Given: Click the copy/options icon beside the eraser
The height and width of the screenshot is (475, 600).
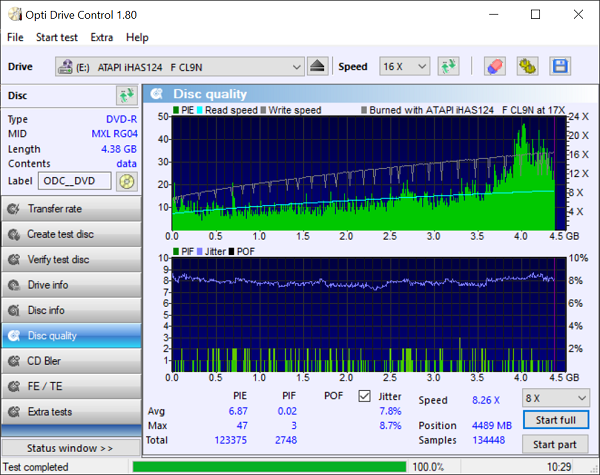Looking at the screenshot, I should coord(527,66).
